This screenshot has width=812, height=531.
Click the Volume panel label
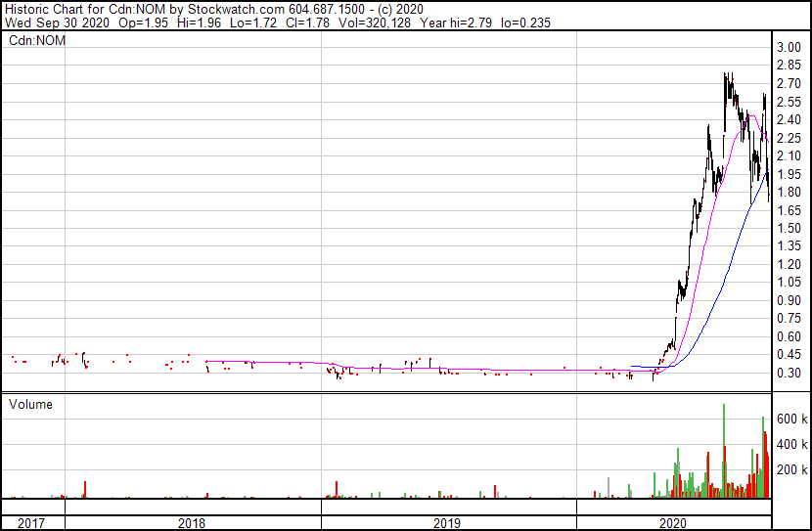[x=30, y=403]
